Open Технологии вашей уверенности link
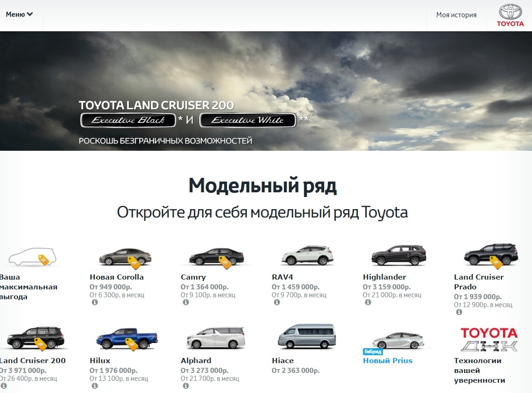Viewport: 532px width, 393px height. (479, 370)
